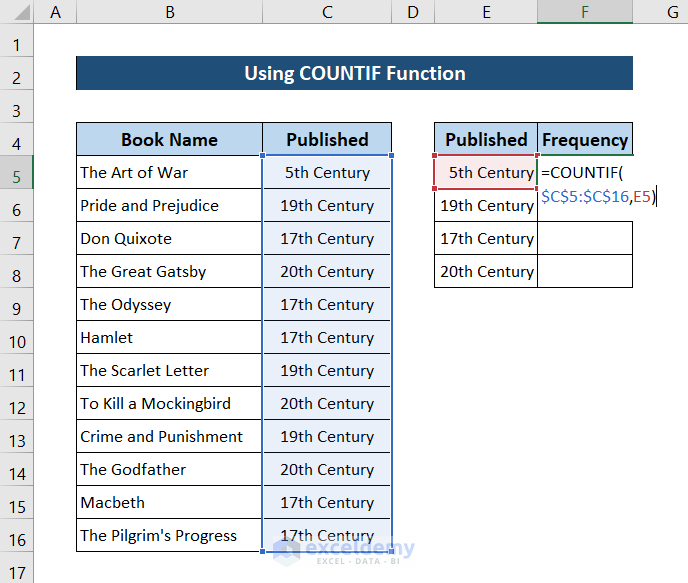688x583 pixels.
Task: Select column B header
Action: pos(170,12)
